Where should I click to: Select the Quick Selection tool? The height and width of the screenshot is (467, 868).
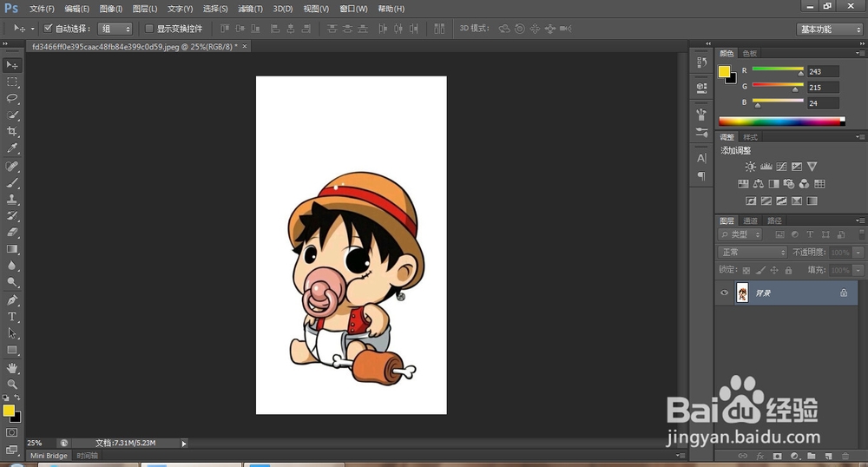click(11, 115)
